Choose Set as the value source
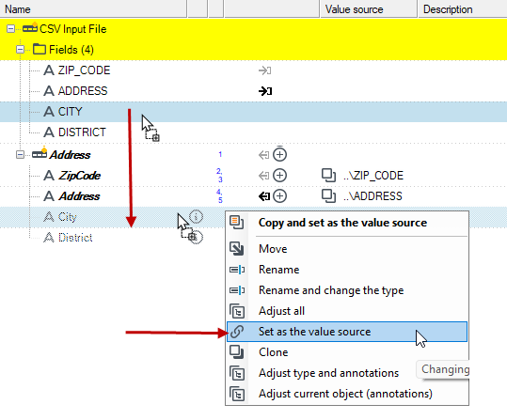The width and height of the screenshot is (507, 420). [347, 332]
